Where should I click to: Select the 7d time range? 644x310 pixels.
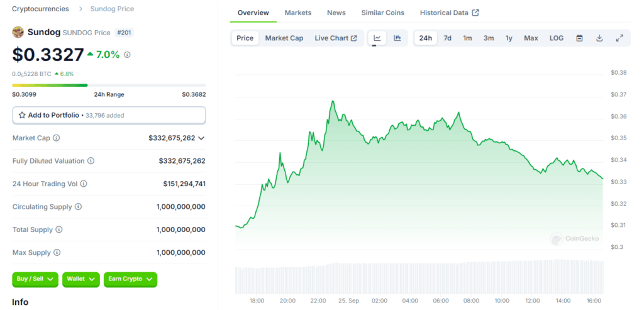447,38
